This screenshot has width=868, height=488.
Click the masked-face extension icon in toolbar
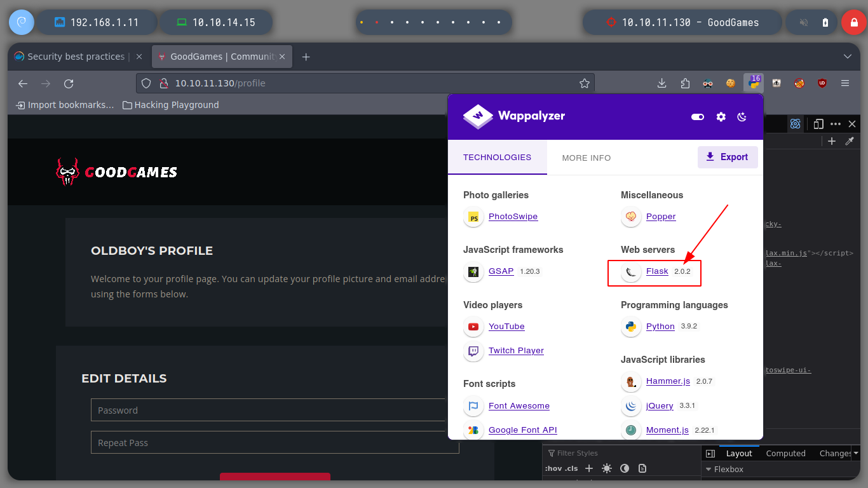708,83
